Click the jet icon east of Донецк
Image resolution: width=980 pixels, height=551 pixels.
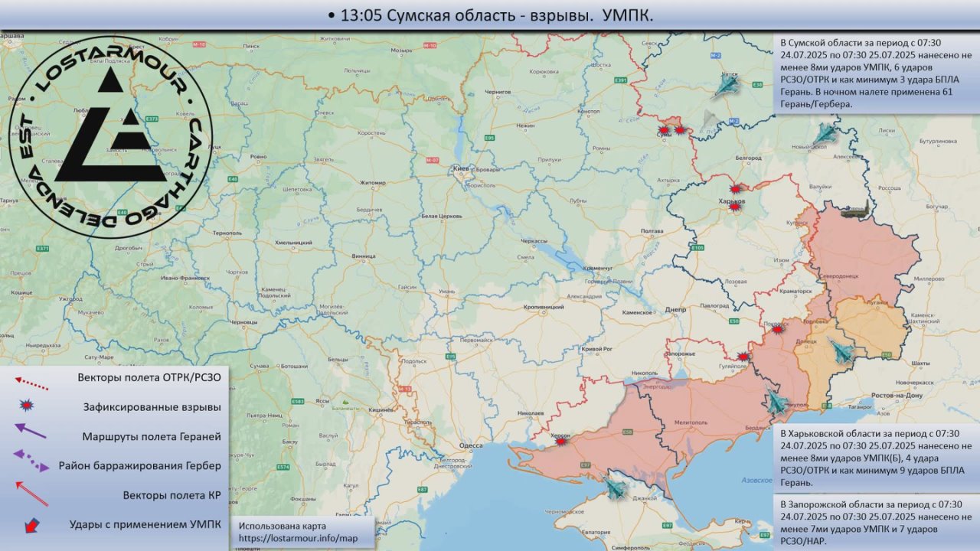coord(842,351)
